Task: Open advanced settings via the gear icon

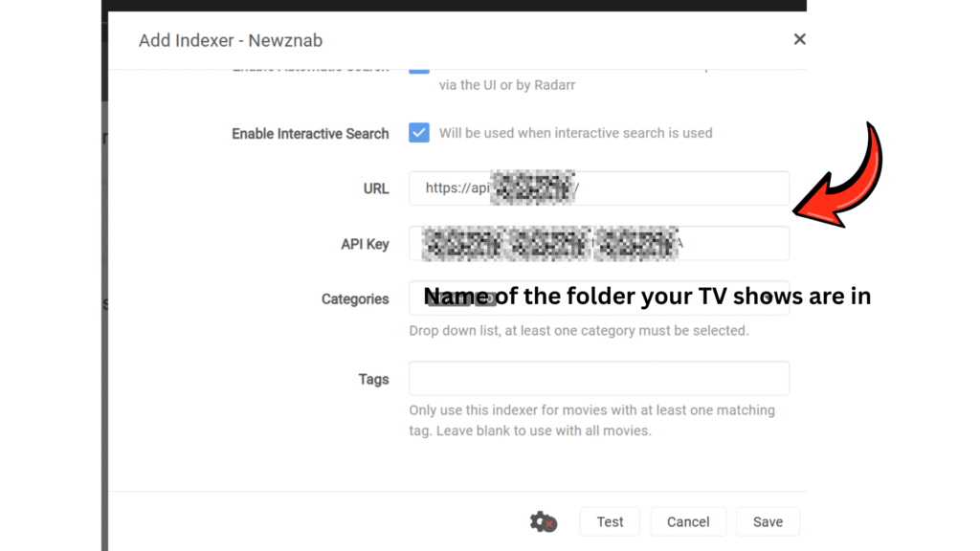Action: [543, 521]
